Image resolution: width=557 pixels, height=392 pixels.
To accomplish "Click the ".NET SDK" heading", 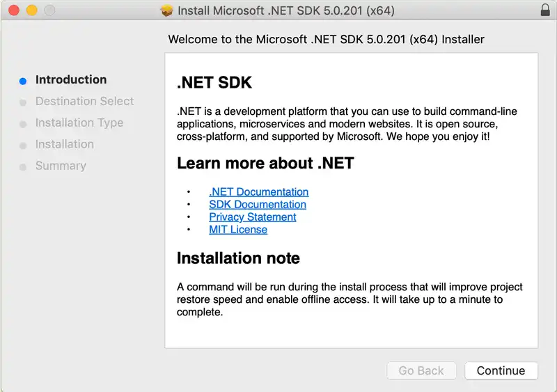I will 214,83.
